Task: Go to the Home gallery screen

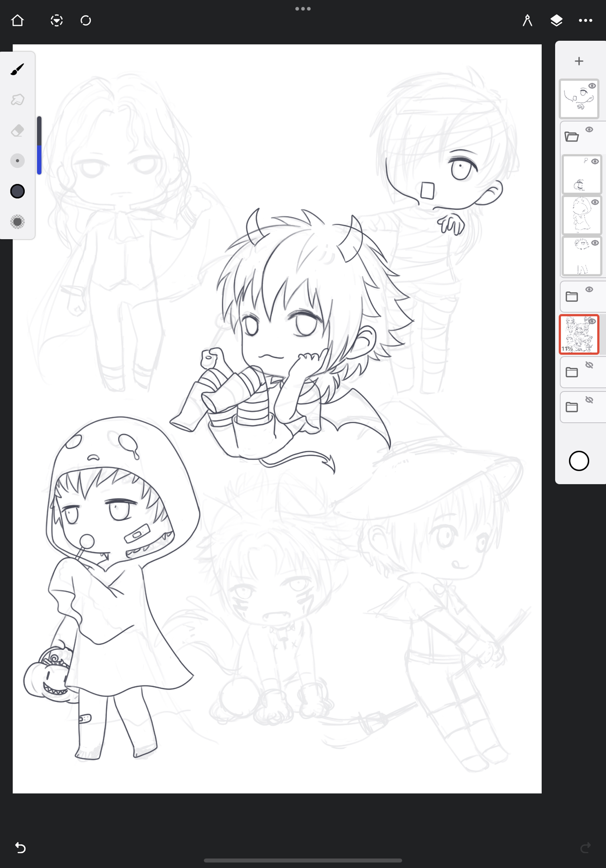Action: click(x=17, y=20)
